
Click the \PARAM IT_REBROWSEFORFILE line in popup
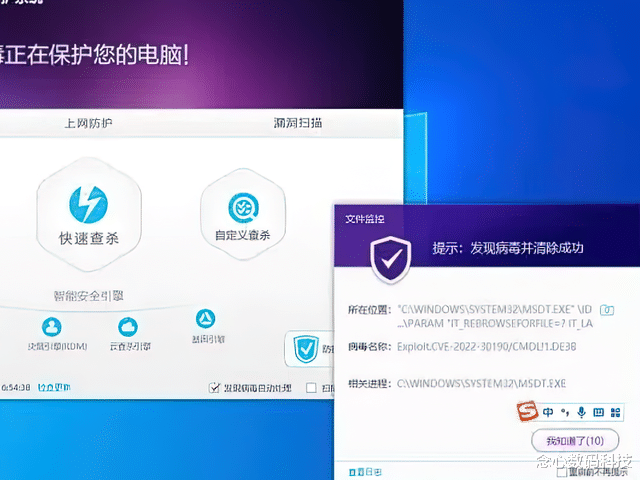coord(495,324)
